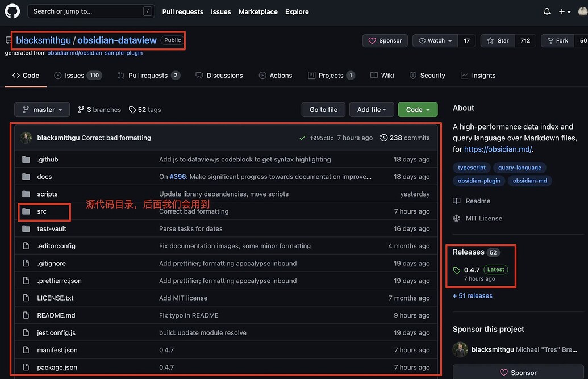Expand the master branch dropdown
The width and height of the screenshot is (588, 379).
(x=42, y=110)
